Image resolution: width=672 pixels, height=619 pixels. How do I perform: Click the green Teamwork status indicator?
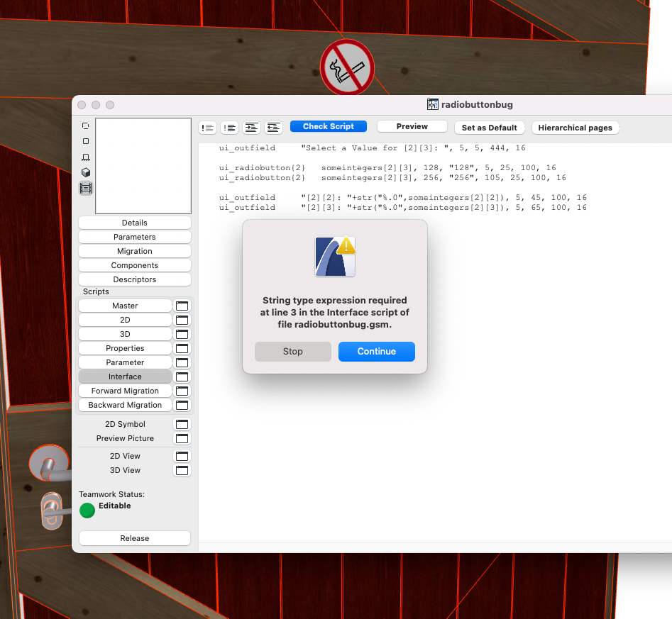coord(87,511)
